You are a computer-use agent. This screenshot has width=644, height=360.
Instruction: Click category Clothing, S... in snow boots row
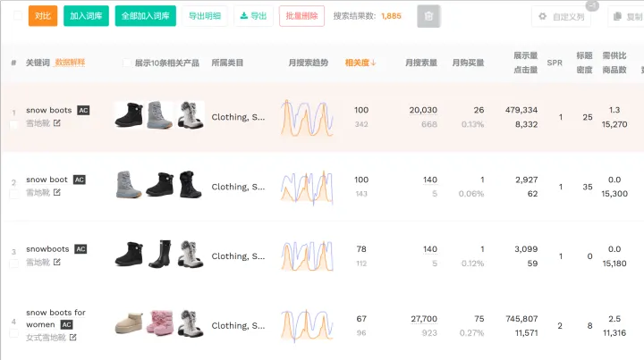click(238, 117)
